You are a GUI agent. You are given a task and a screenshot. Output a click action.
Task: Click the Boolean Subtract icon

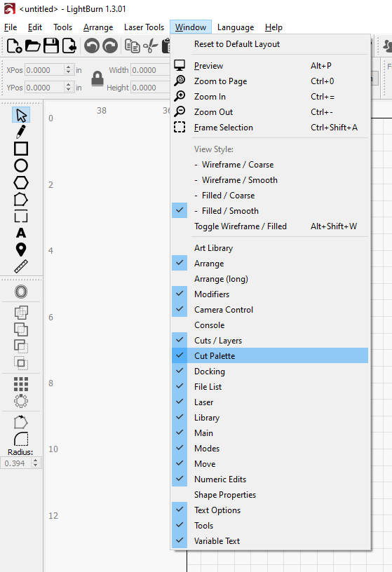[21, 346]
